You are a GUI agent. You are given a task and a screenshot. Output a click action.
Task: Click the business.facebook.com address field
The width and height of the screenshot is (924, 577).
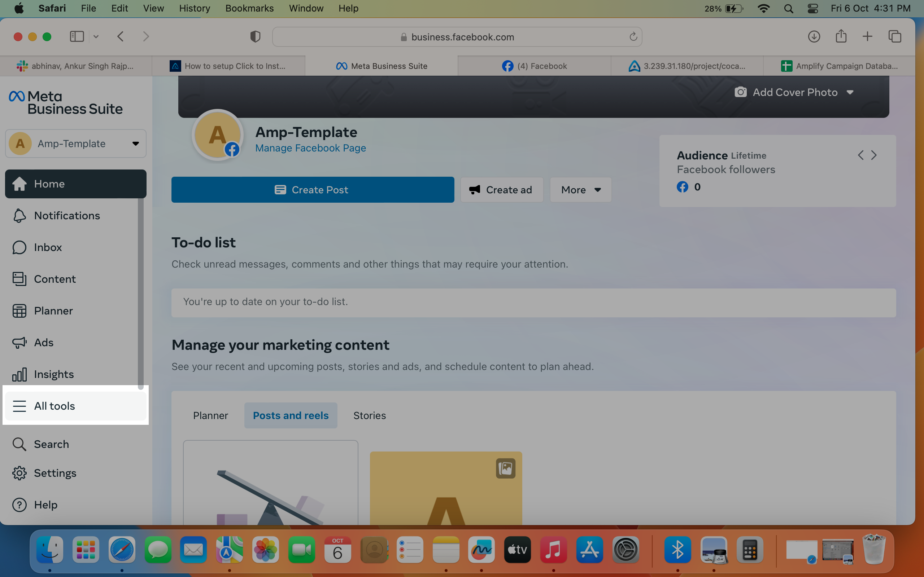pos(457,37)
